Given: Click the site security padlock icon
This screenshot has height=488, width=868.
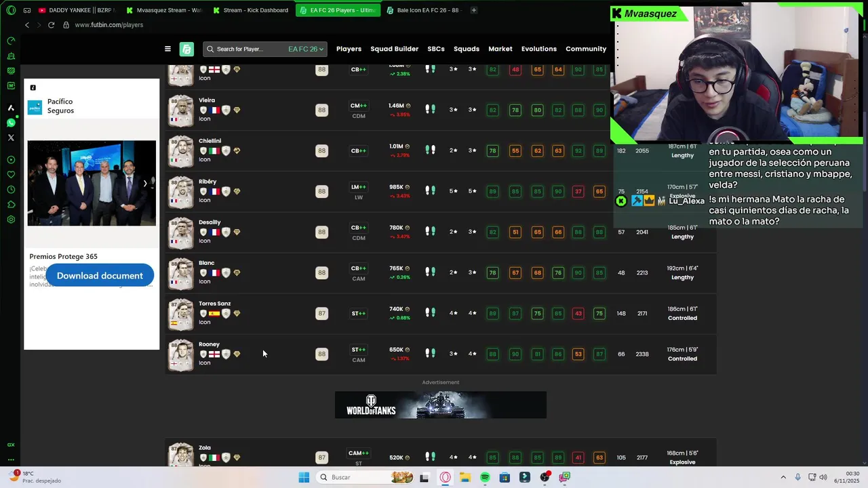Looking at the screenshot, I should (66, 25).
